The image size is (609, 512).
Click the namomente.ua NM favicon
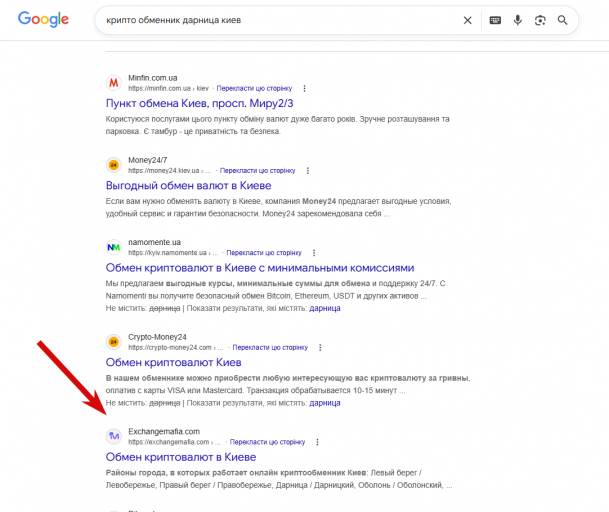click(x=113, y=247)
